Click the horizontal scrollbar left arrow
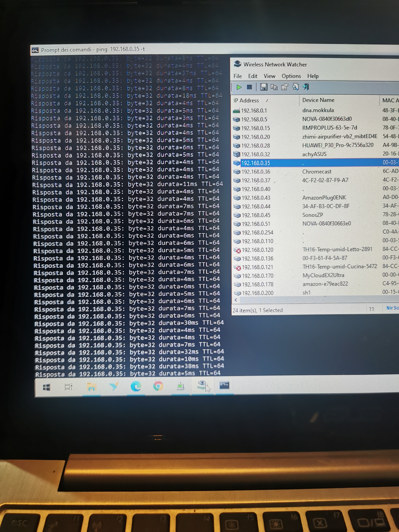 click(236, 300)
